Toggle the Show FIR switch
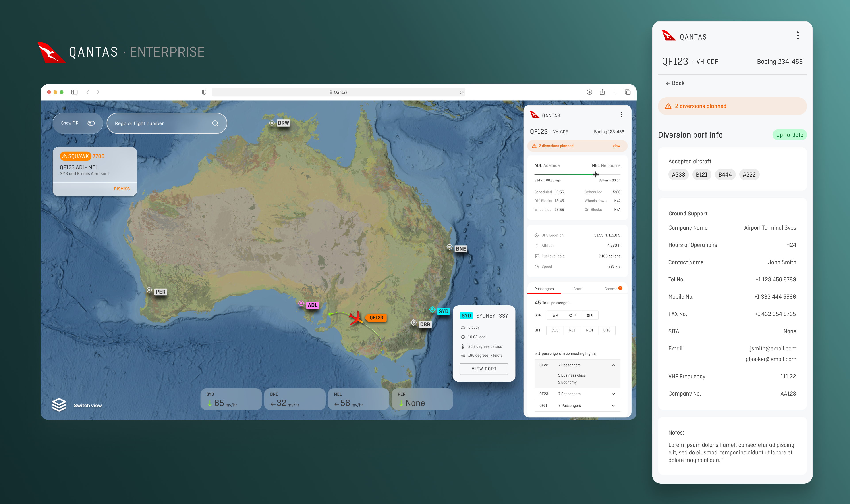 click(91, 123)
